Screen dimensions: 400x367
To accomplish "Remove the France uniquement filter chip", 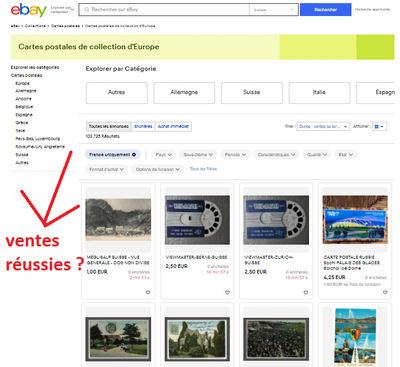I will click(134, 155).
